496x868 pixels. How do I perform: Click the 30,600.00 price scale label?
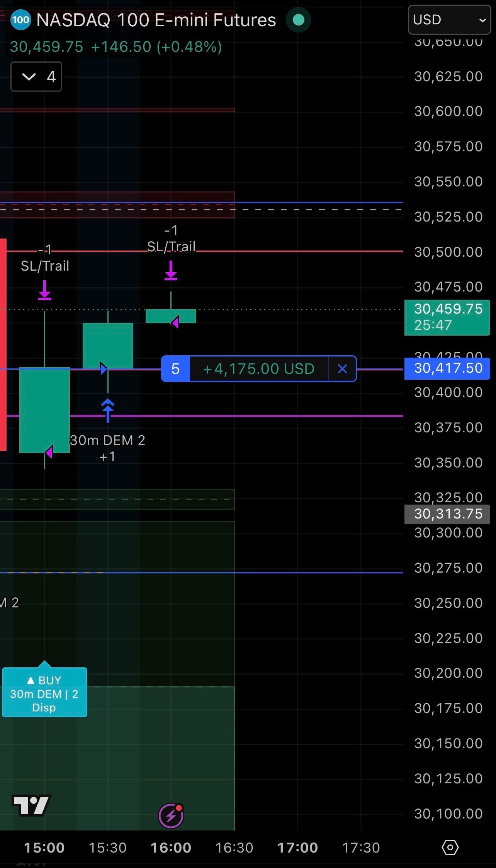(448, 111)
